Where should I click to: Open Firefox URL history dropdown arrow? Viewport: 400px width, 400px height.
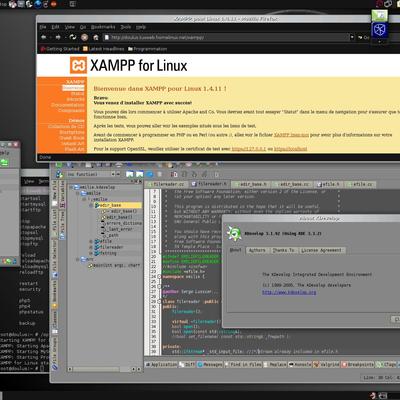click(352, 37)
